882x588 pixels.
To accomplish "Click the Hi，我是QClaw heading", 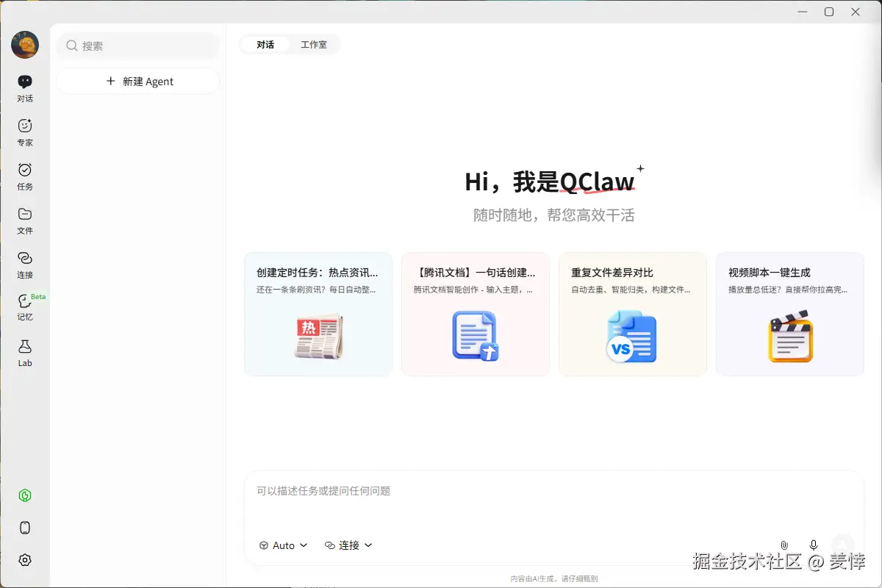I will (x=550, y=182).
